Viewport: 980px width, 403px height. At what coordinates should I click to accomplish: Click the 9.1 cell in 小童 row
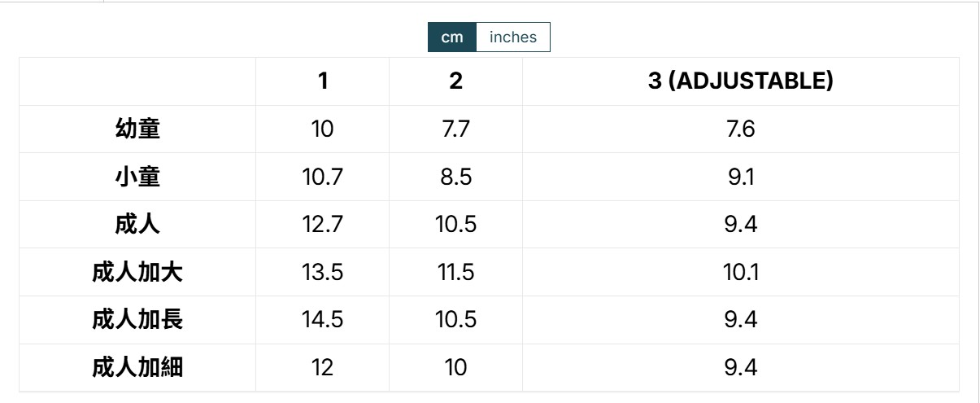(740, 177)
